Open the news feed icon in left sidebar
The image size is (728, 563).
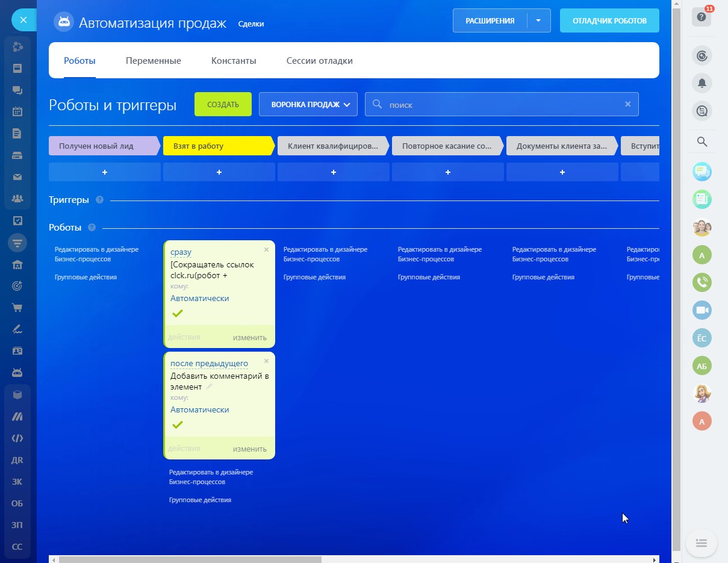pos(17,68)
